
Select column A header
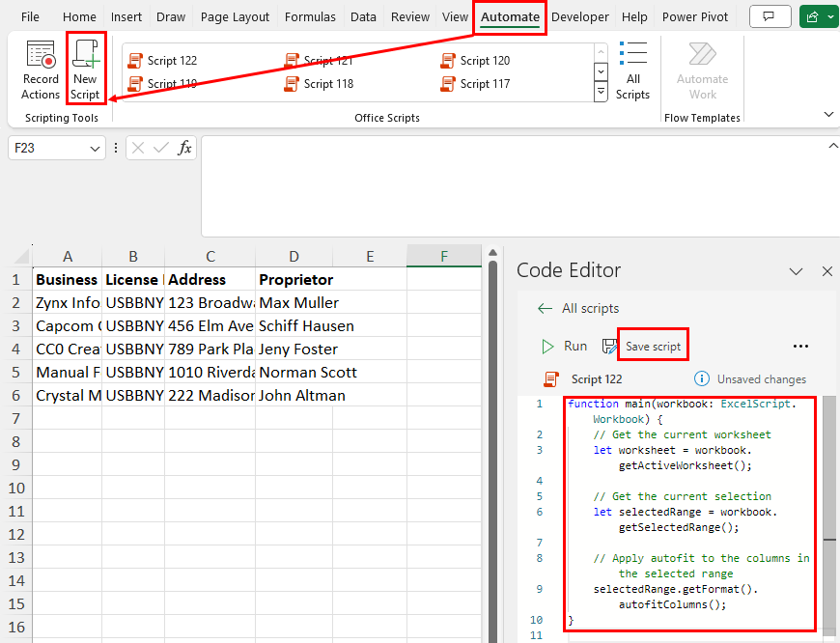(x=68, y=257)
